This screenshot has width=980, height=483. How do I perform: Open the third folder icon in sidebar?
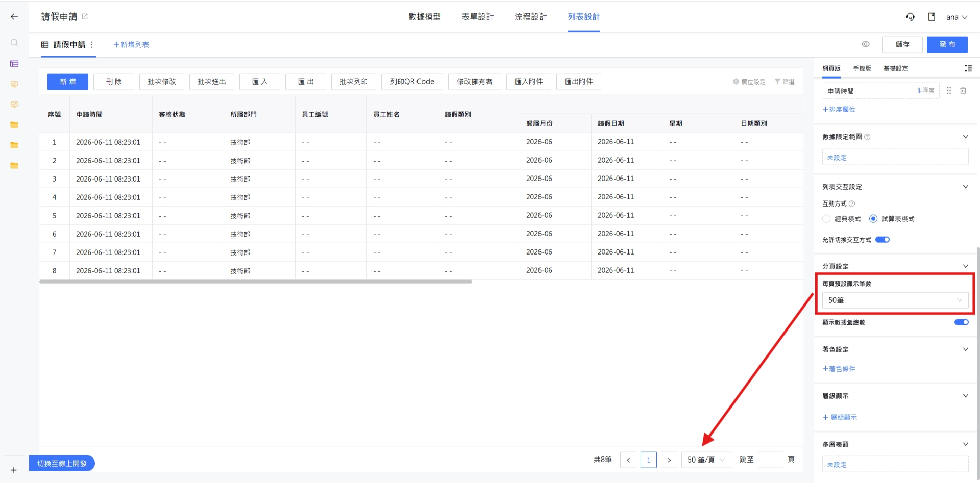click(x=14, y=166)
